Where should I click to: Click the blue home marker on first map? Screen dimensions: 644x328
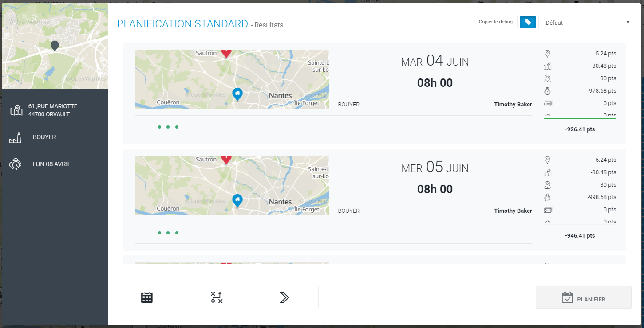point(237,94)
